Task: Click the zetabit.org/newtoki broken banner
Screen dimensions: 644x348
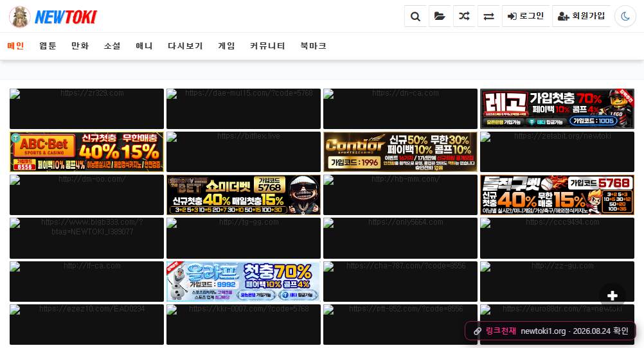Action: click(557, 152)
